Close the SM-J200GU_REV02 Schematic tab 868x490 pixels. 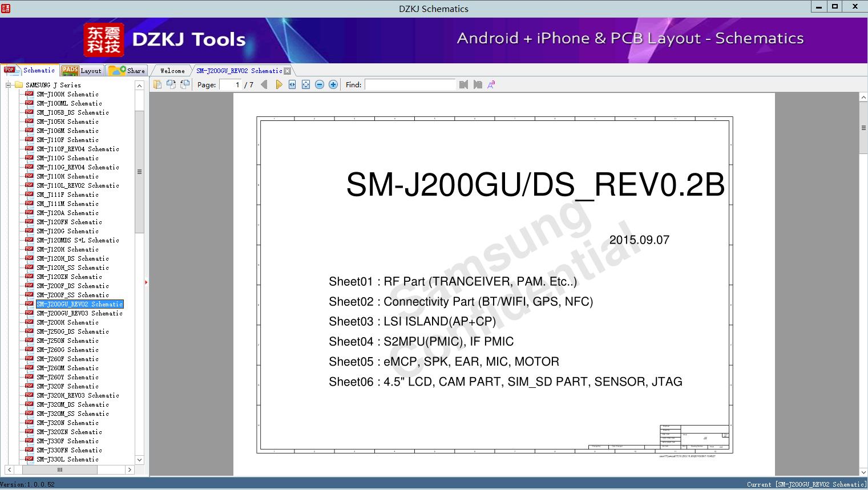[x=288, y=70]
